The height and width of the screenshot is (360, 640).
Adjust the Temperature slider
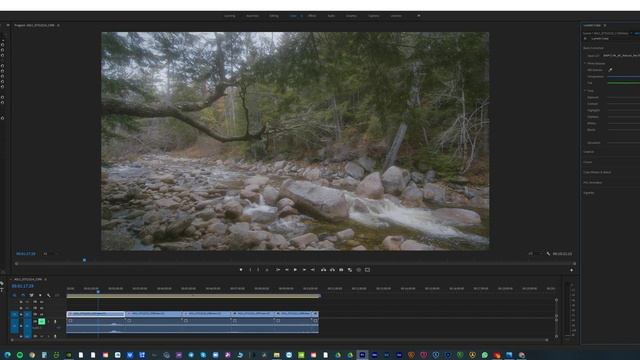coord(624,76)
